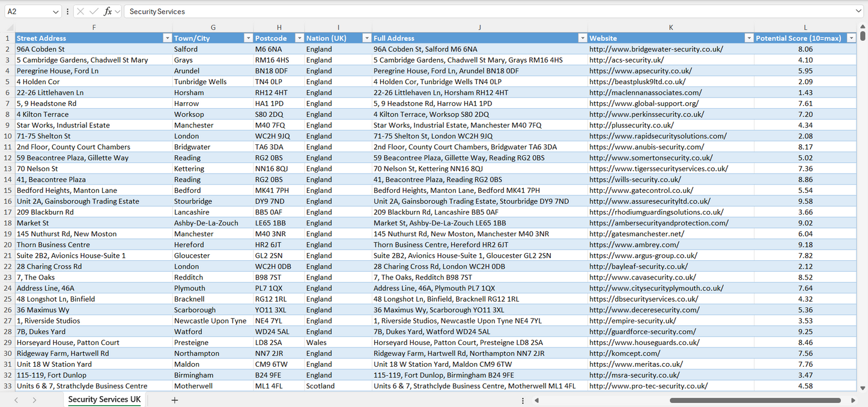The image size is (868, 407).
Task: Click the ellipsis beside the Name Box
Action: tap(67, 11)
